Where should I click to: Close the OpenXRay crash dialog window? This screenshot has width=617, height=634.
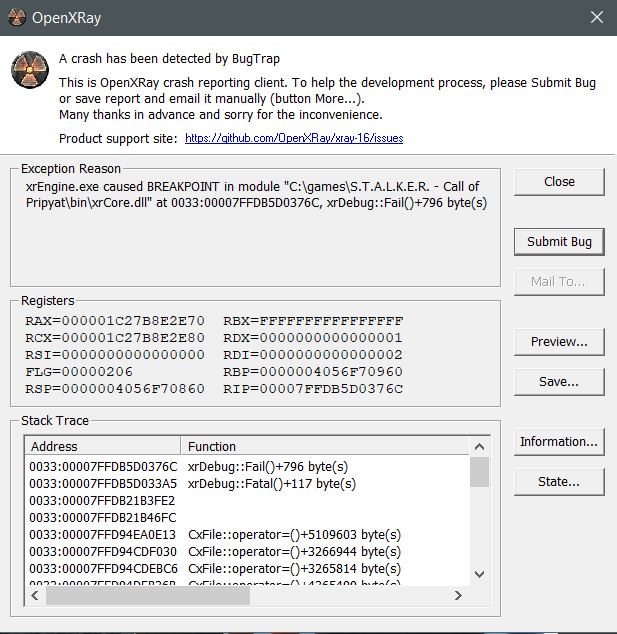click(597, 17)
